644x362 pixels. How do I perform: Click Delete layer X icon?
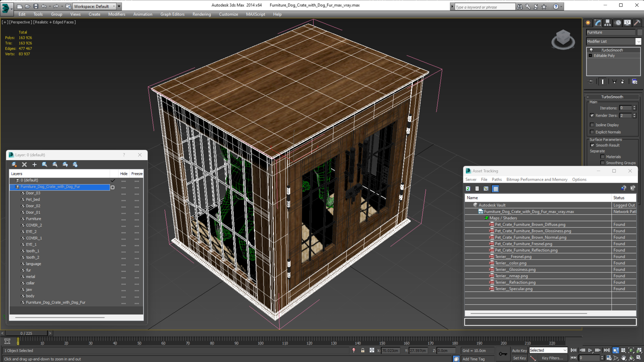tap(24, 164)
